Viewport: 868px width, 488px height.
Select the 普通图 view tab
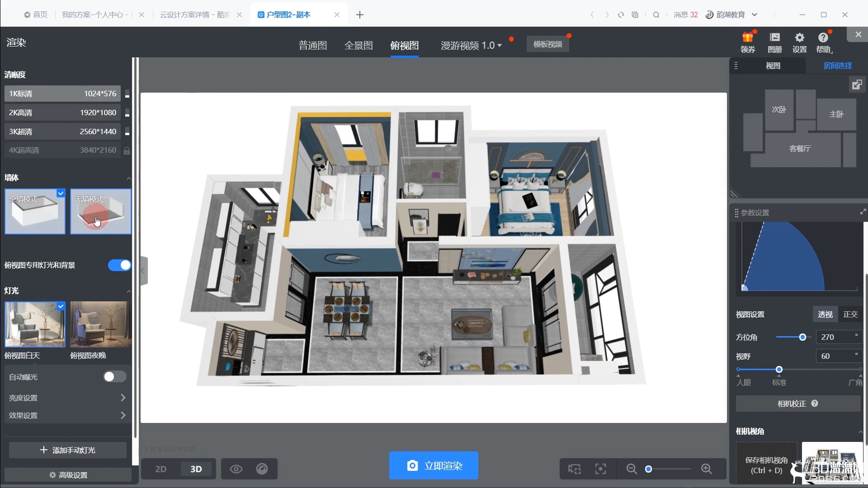[x=312, y=44]
